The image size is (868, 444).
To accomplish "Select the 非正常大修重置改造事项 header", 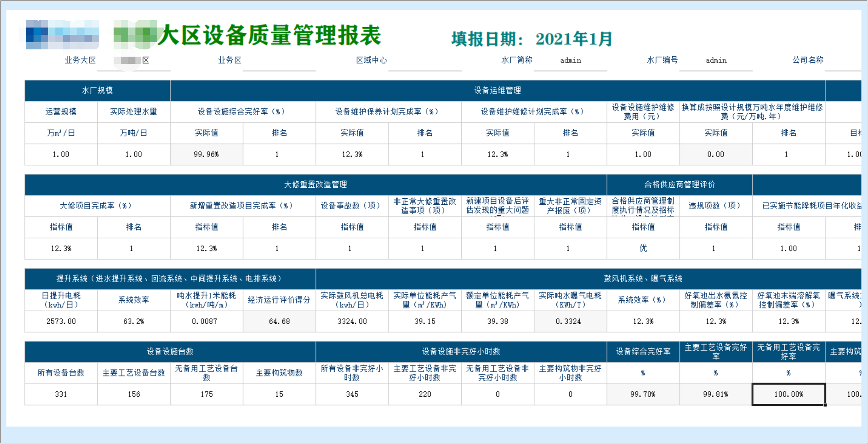I will (x=425, y=206).
